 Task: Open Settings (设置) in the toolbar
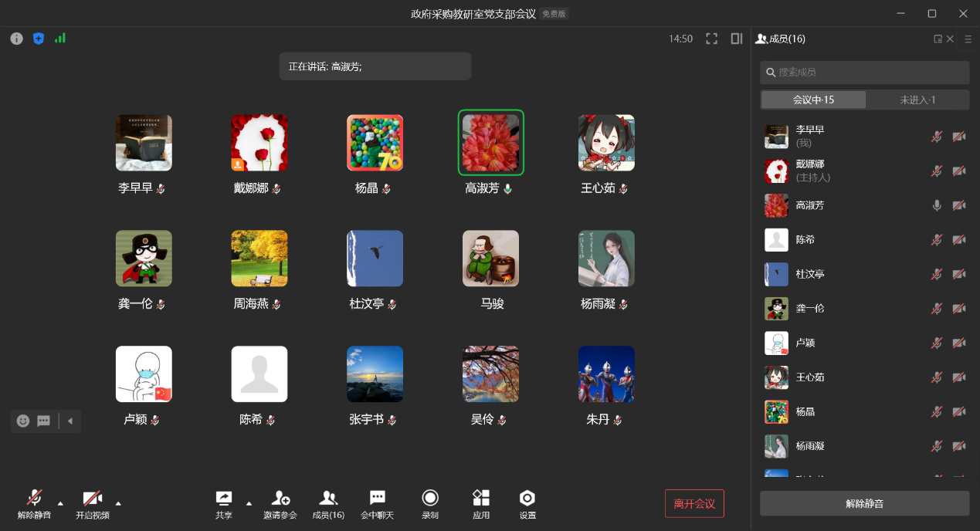527,503
